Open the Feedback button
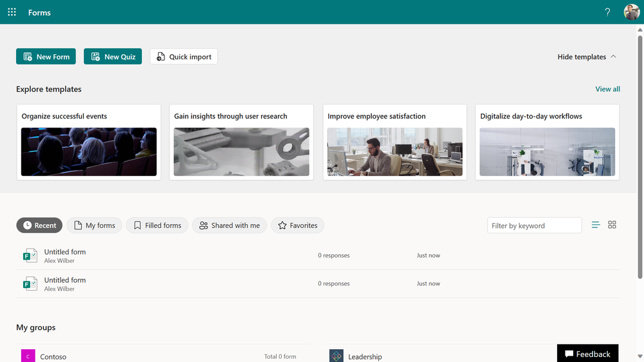The image size is (644, 362). 588,354
